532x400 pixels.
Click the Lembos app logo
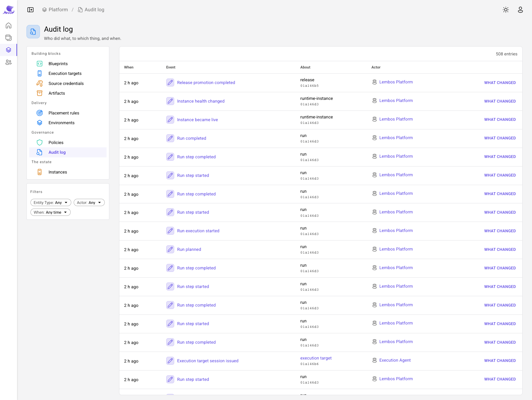tap(9, 10)
